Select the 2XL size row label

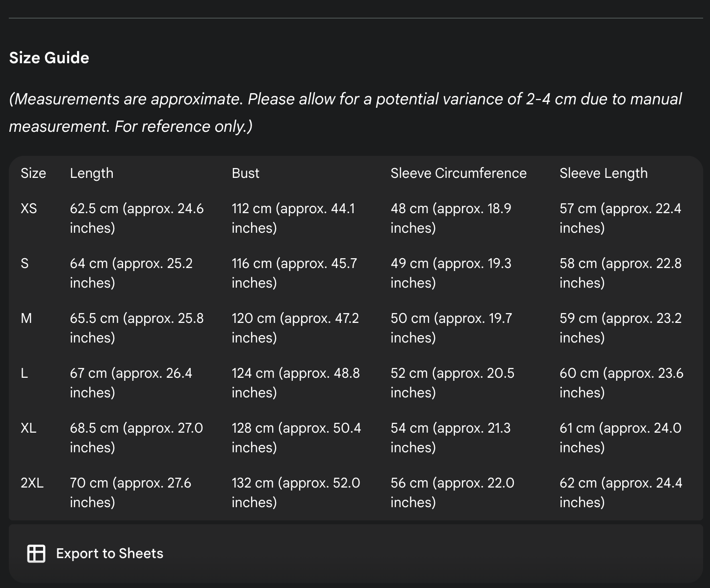[x=32, y=483]
